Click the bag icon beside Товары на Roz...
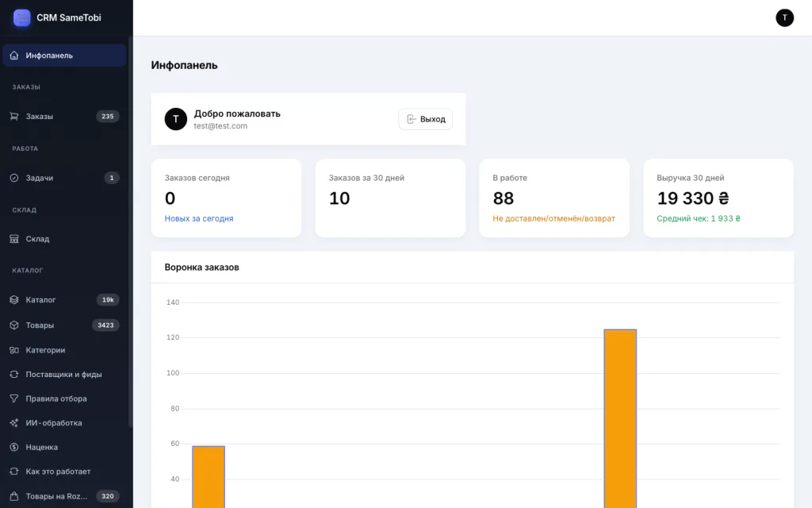 pyautogui.click(x=14, y=496)
